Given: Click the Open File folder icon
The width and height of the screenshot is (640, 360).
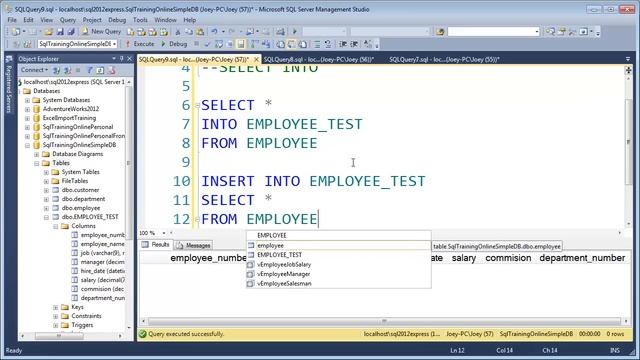Looking at the screenshot, I should (x=49, y=31).
